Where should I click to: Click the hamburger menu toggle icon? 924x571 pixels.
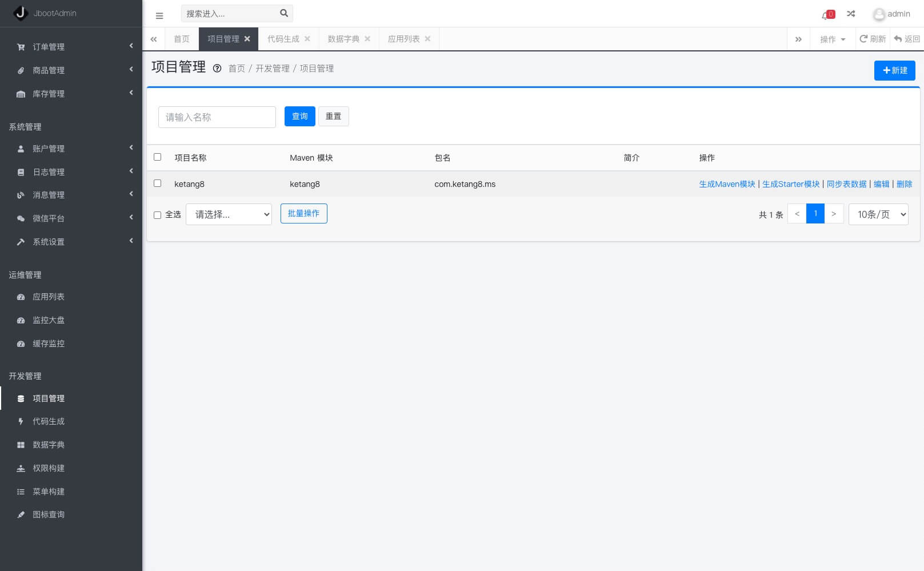coord(159,15)
